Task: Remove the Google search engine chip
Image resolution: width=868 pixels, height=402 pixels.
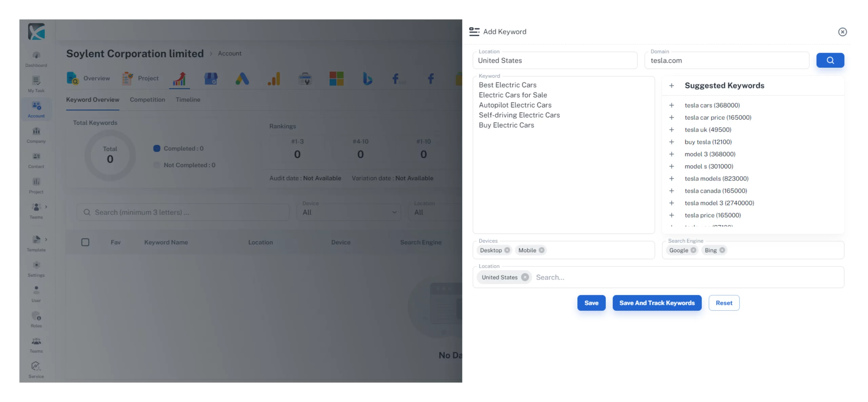Action: click(693, 250)
